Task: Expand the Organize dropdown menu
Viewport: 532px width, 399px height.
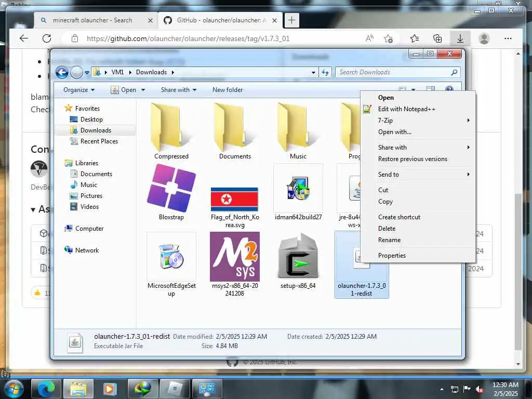Action: click(x=79, y=90)
